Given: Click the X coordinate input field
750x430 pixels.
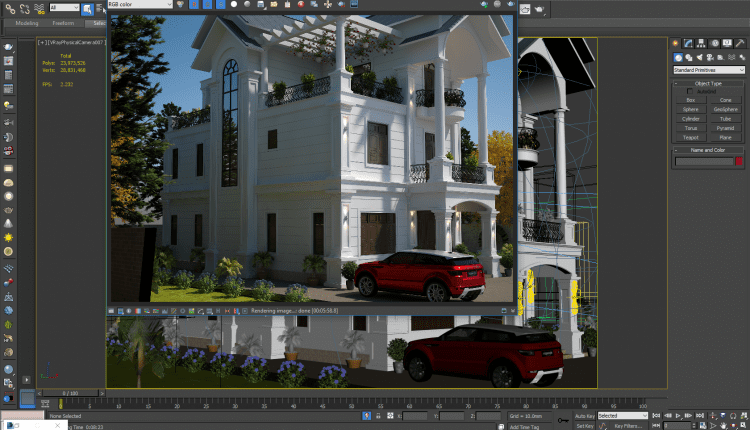Looking at the screenshot, I should (x=415, y=416).
